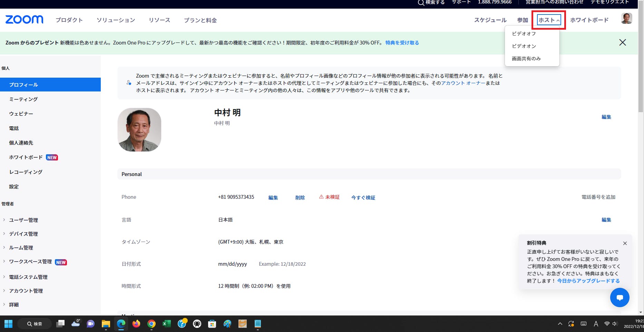Viewport: 644px width, 332px height.
Task: Collapse the ホスト dropdown menu
Action: [x=548, y=20]
